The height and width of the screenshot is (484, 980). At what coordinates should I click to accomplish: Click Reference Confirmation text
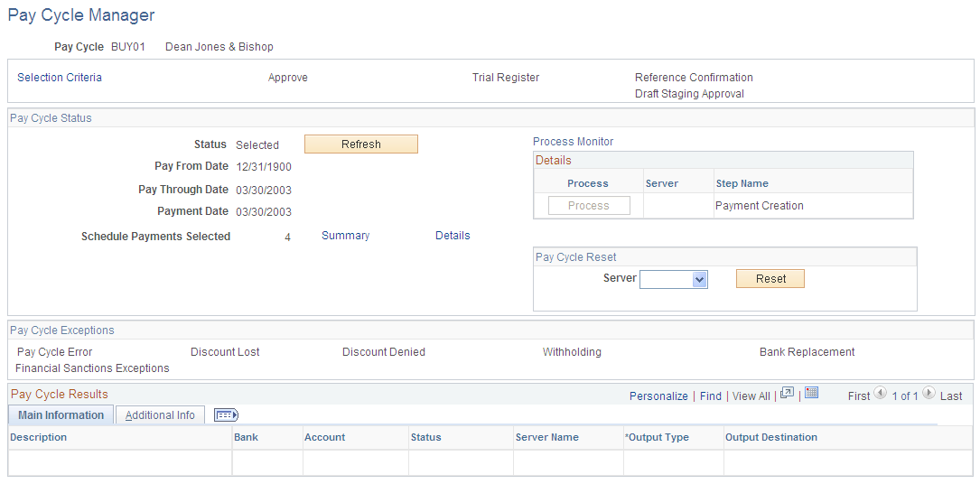tap(694, 78)
